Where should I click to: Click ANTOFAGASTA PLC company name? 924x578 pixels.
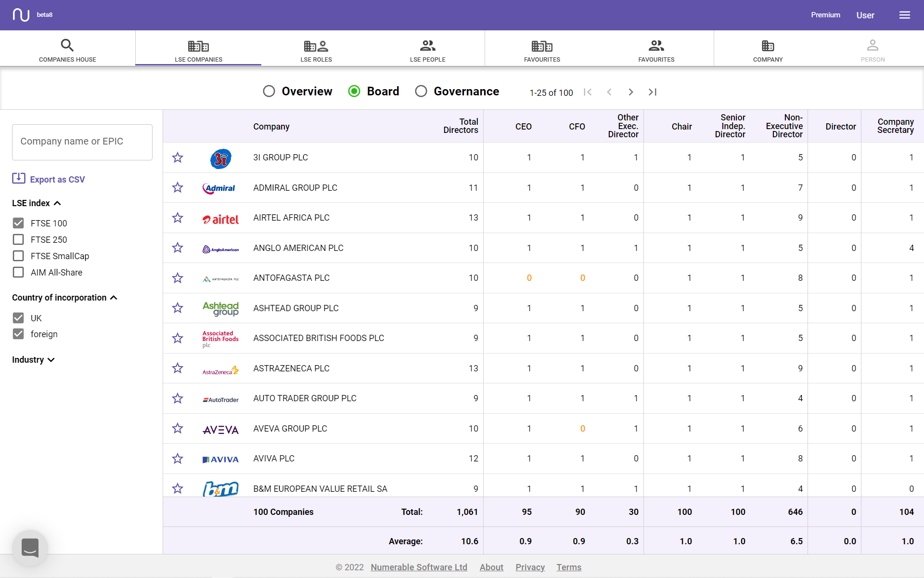click(291, 278)
